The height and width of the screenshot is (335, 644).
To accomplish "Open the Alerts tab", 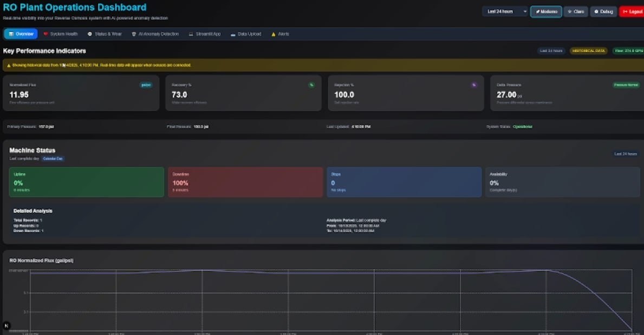I will (x=280, y=34).
